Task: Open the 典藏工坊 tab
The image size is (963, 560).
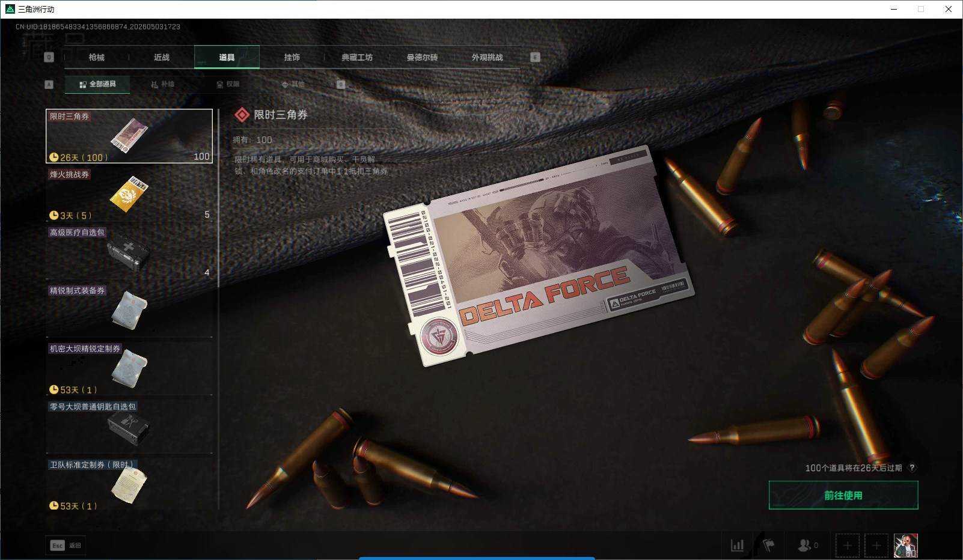Action: point(356,57)
